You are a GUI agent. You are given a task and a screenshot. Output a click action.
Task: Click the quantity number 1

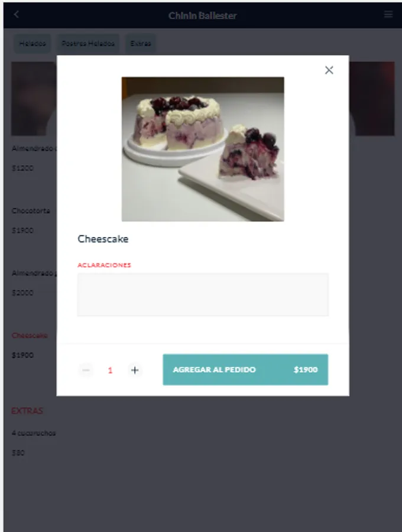coord(110,371)
